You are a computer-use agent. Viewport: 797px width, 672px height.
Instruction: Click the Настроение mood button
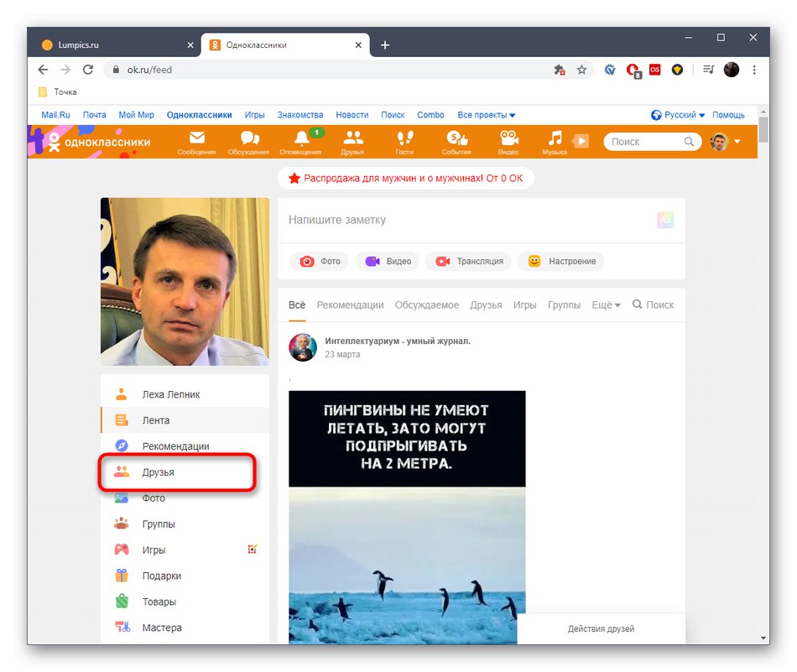click(561, 261)
